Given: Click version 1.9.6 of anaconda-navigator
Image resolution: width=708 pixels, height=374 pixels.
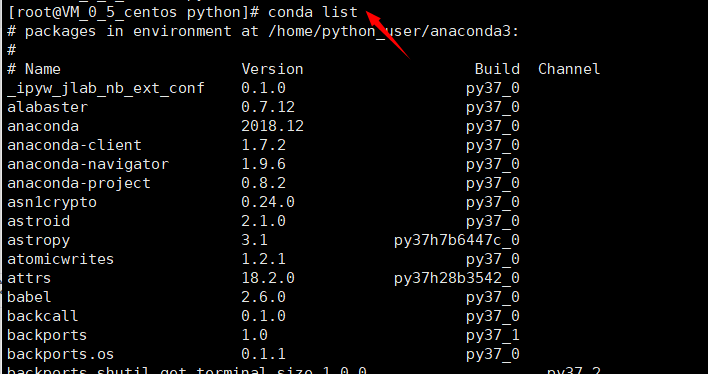Looking at the screenshot, I should click(x=263, y=164).
